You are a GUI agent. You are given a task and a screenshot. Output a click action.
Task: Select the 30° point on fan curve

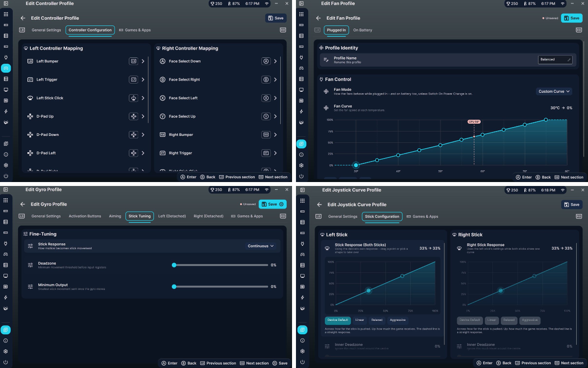click(356, 165)
